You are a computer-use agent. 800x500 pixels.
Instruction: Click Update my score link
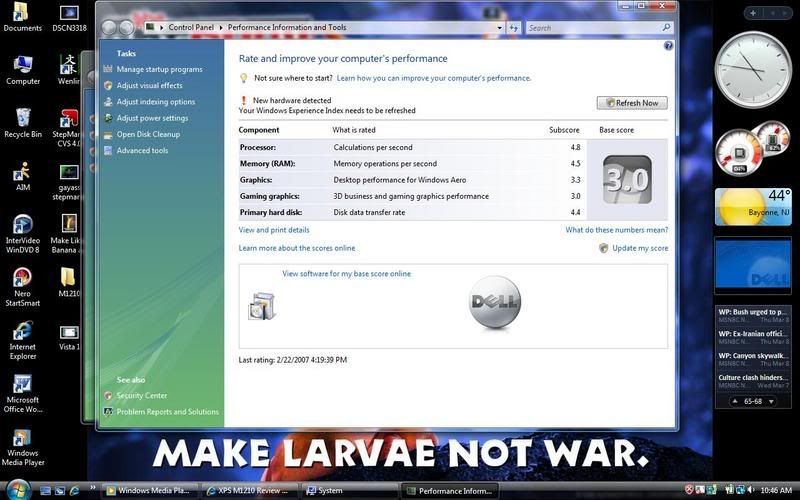coord(640,248)
